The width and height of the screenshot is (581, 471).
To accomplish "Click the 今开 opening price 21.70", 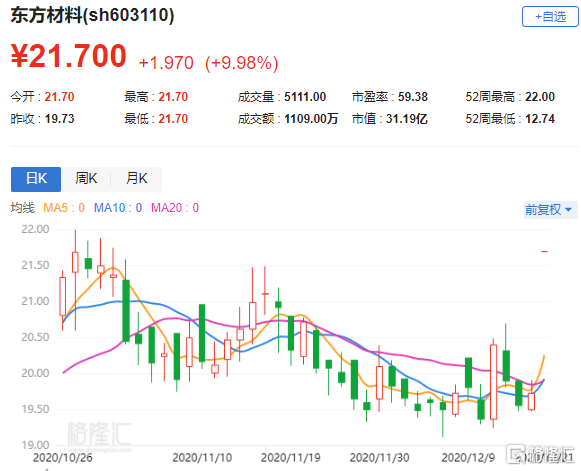I will point(59,97).
